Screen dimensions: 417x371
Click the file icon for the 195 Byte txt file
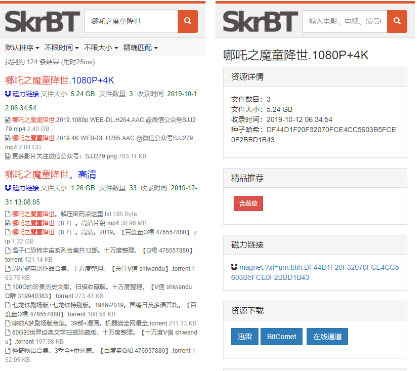pos(8,214)
